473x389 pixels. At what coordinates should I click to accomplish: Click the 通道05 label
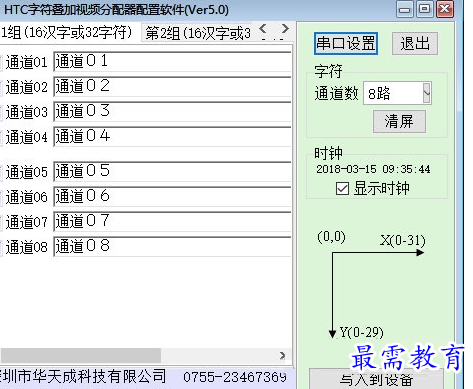(27, 172)
